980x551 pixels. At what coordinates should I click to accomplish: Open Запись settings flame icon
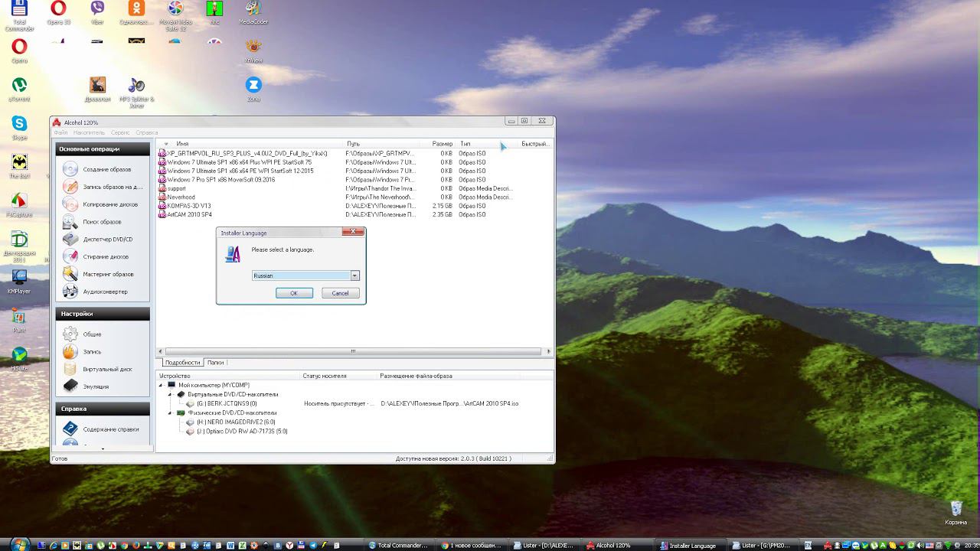[70, 352]
